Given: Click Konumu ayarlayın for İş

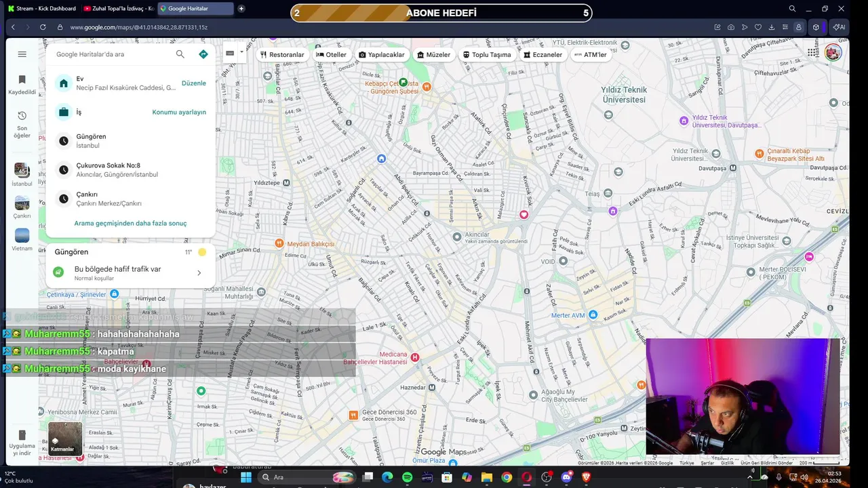Looking at the screenshot, I should (179, 112).
